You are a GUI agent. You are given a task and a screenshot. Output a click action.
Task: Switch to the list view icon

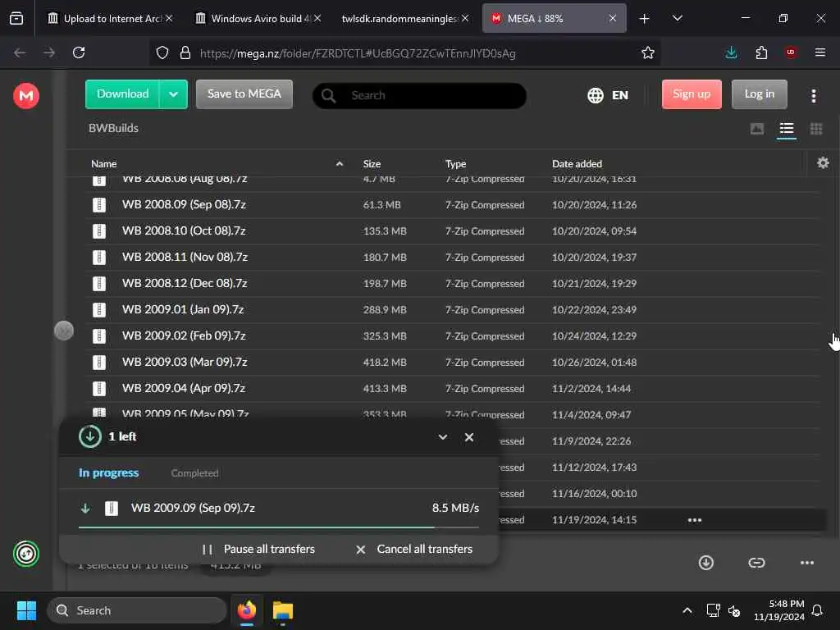(x=787, y=129)
